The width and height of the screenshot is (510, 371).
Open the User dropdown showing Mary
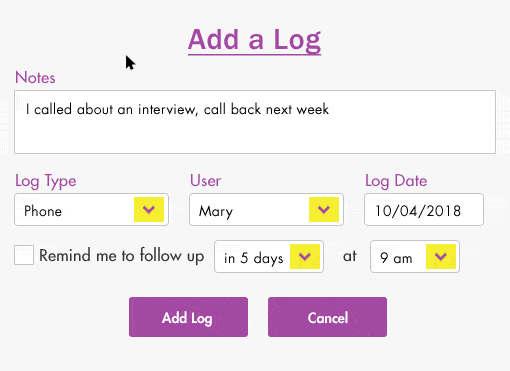point(266,210)
